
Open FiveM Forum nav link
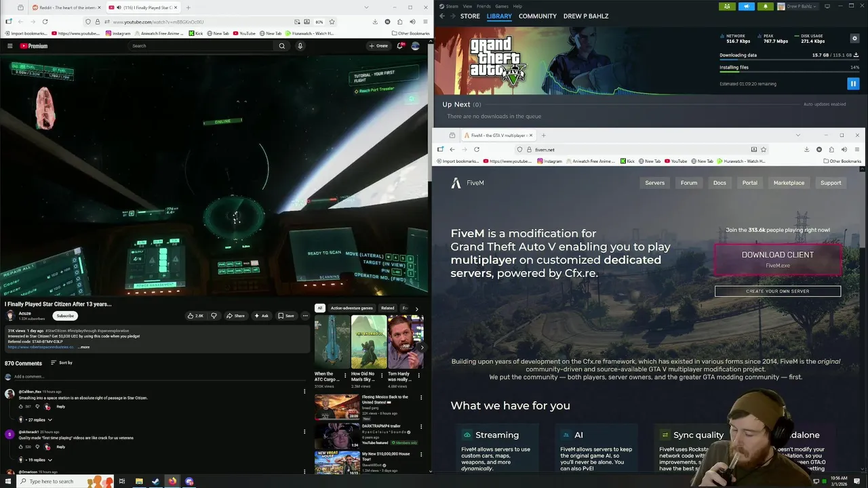point(689,182)
